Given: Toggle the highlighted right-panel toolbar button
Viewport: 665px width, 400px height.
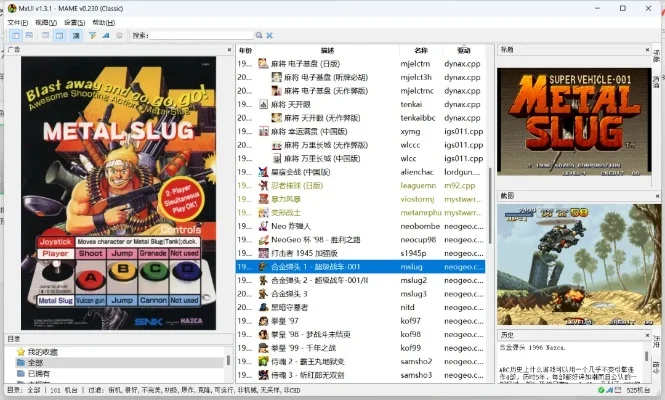Looking at the screenshot, I should (x=60, y=36).
